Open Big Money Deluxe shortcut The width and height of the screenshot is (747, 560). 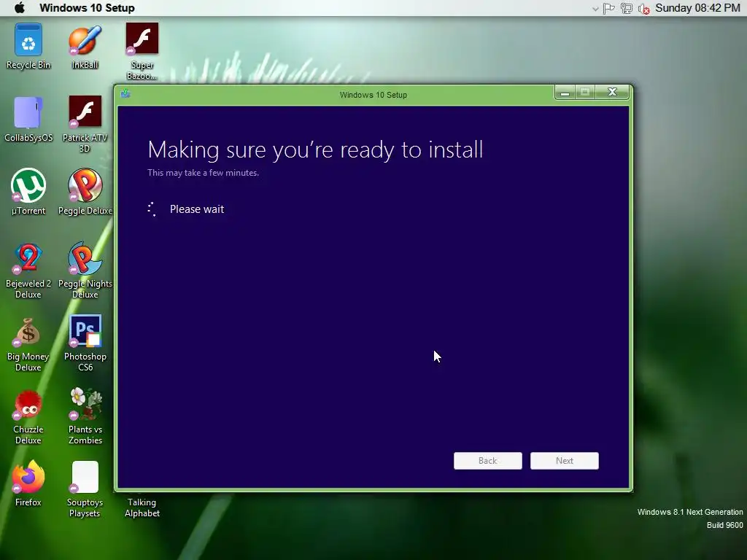28,344
